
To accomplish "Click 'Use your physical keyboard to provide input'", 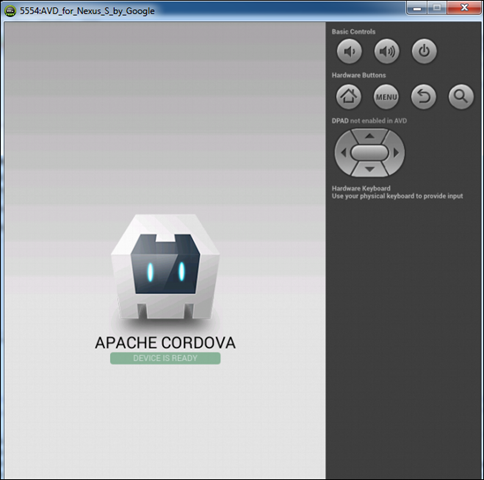I will coord(397,196).
